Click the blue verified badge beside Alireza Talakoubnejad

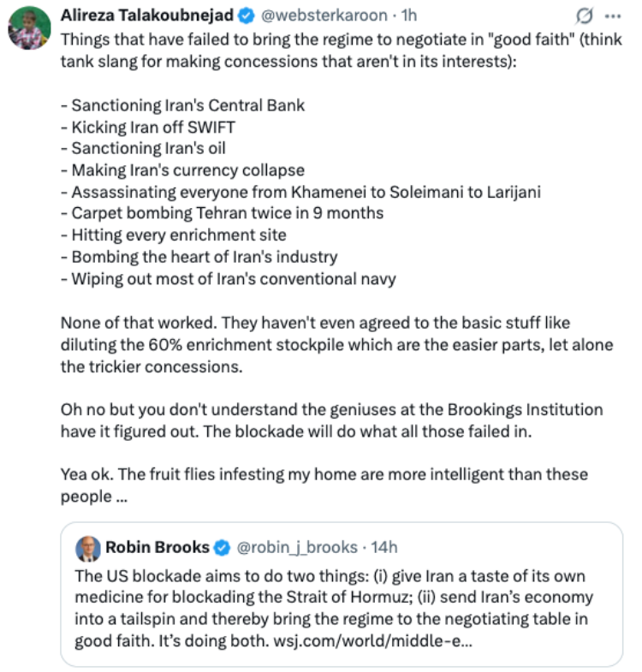pyautogui.click(x=247, y=16)
